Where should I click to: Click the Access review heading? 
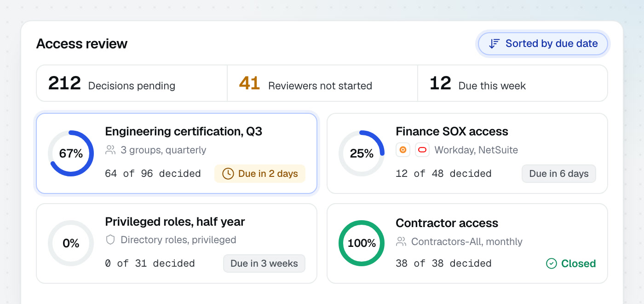(x=82, y=44)
